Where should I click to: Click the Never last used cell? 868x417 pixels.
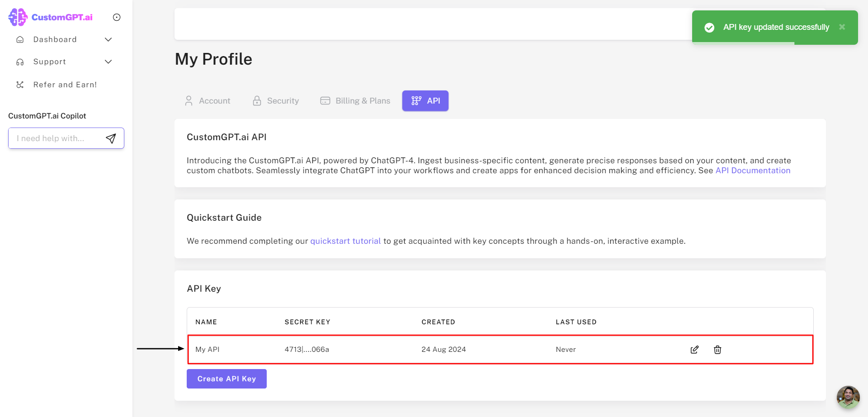566,349
